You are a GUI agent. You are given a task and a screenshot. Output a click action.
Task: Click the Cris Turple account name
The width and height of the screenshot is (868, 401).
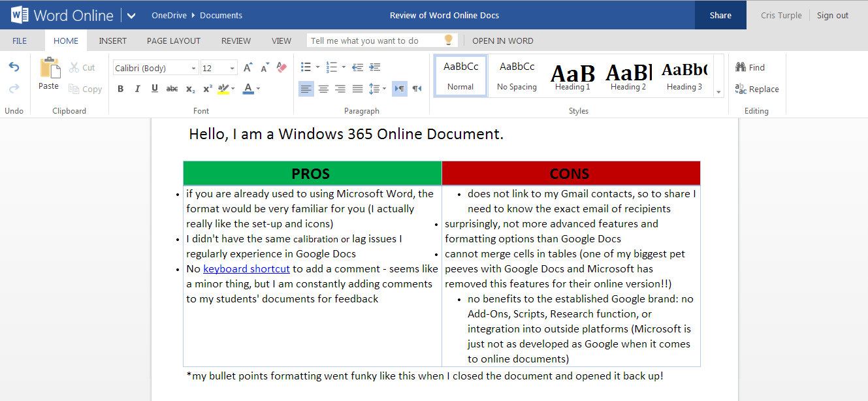781,15
